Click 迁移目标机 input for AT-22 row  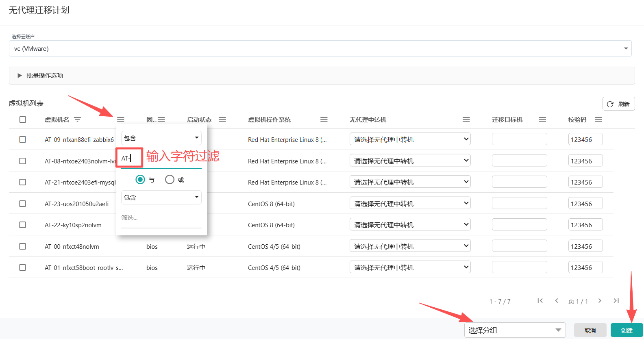[520, 224]
